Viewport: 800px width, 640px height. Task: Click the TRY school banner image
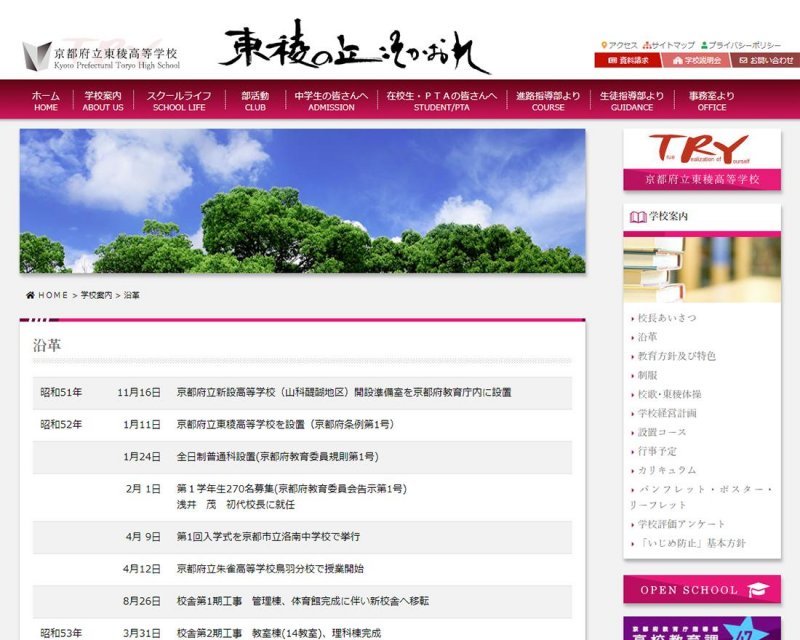(701, 159)
